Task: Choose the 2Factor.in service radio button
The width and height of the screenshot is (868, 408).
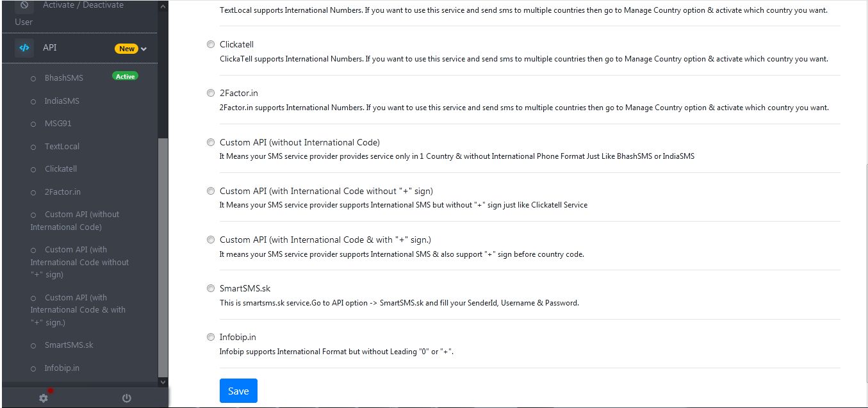Action: coord(211,92)
